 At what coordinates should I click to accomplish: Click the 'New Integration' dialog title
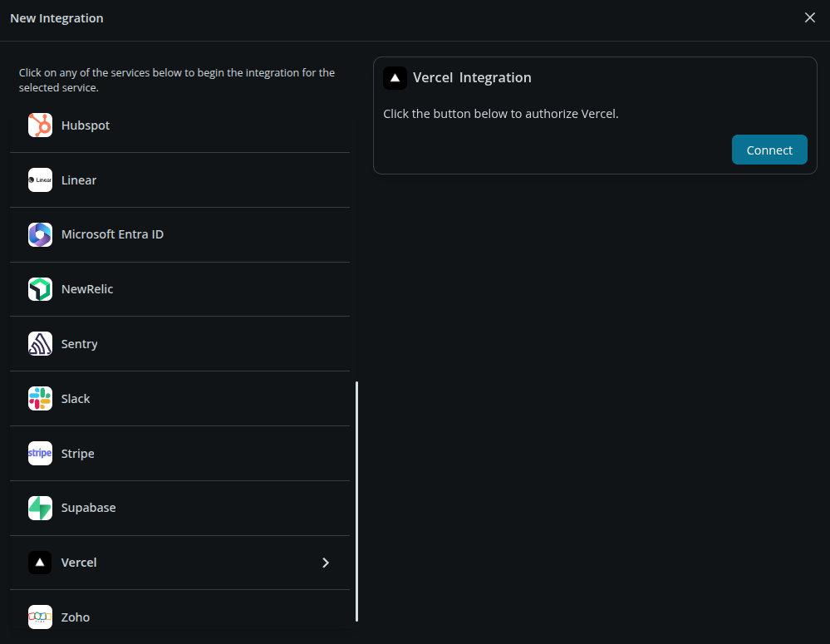(x=56, y=18)
